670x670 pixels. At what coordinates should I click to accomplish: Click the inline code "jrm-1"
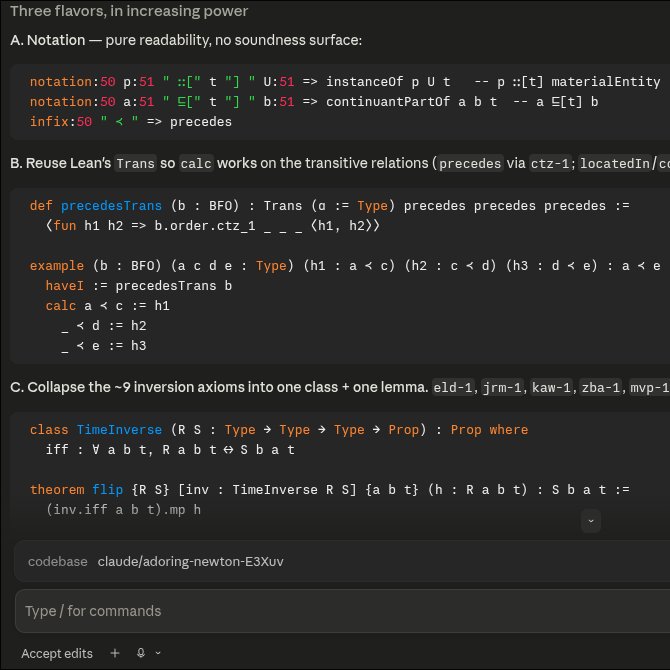click(502, 388)
